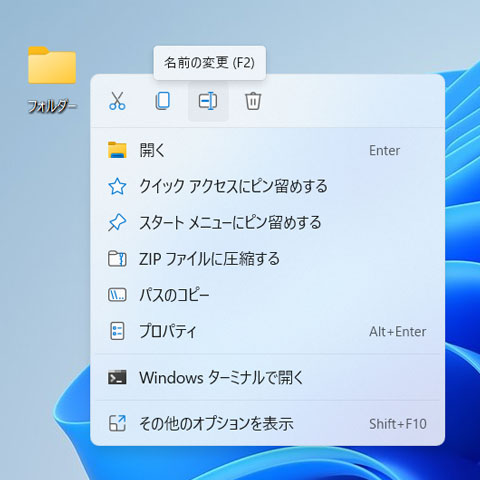Image resolution: width=480 pixels, height=480 pixels.
Task: Click the Cut scissors icon
Action: (117, 101)
